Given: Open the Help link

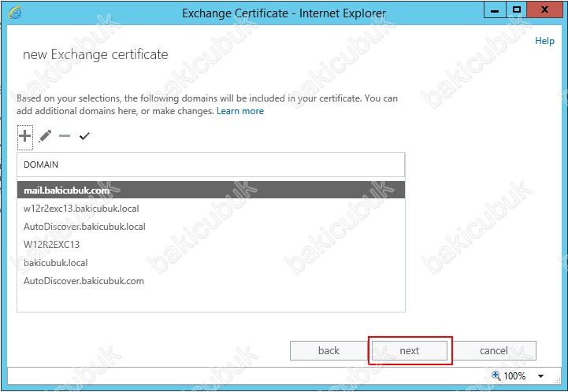Looking at the screenshot, I should (544, 41).
